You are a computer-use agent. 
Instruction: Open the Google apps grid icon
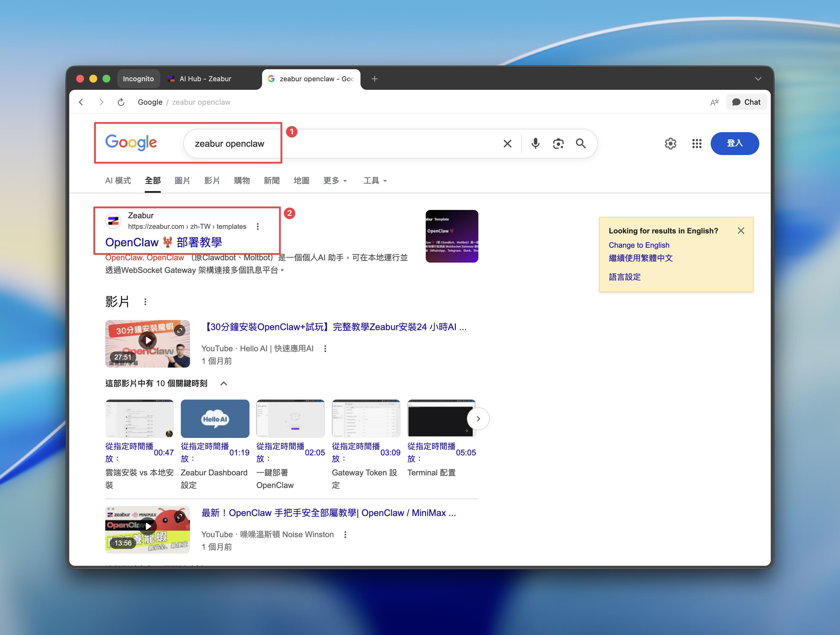[x=696, y=144]
